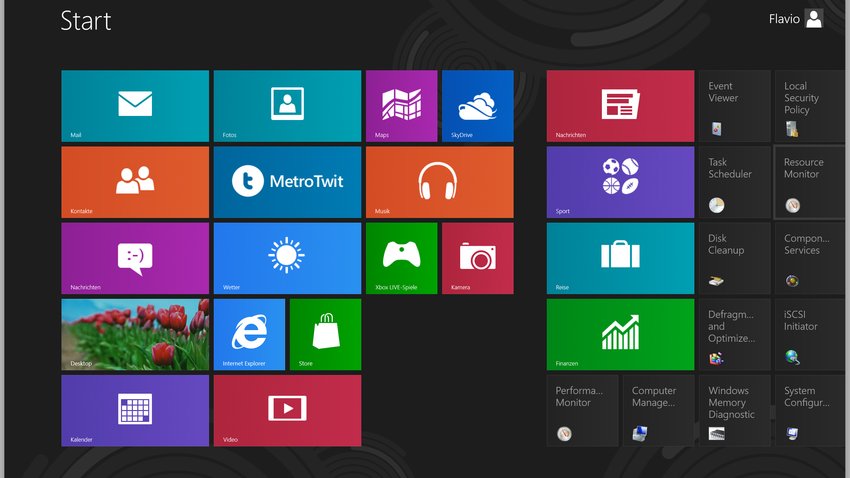The height and width of the screenshot is (478, 850).
Task: Click the user avatar picture
Action: tap(814, 18)
